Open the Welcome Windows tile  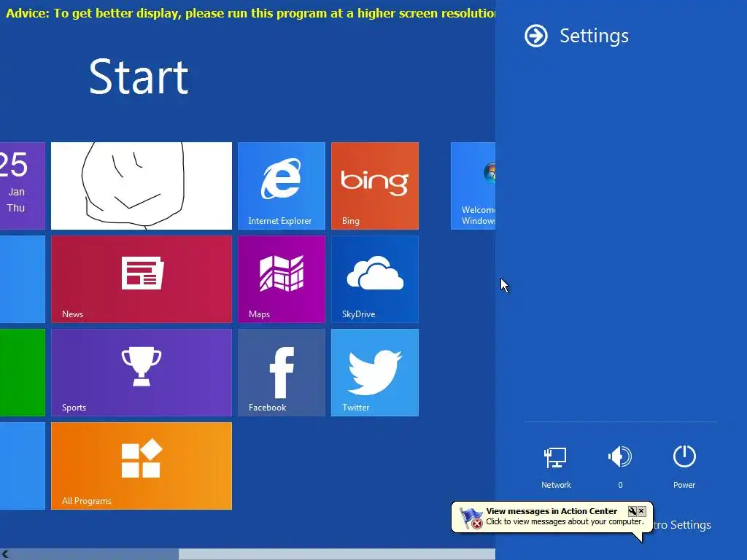pos(473,186)
